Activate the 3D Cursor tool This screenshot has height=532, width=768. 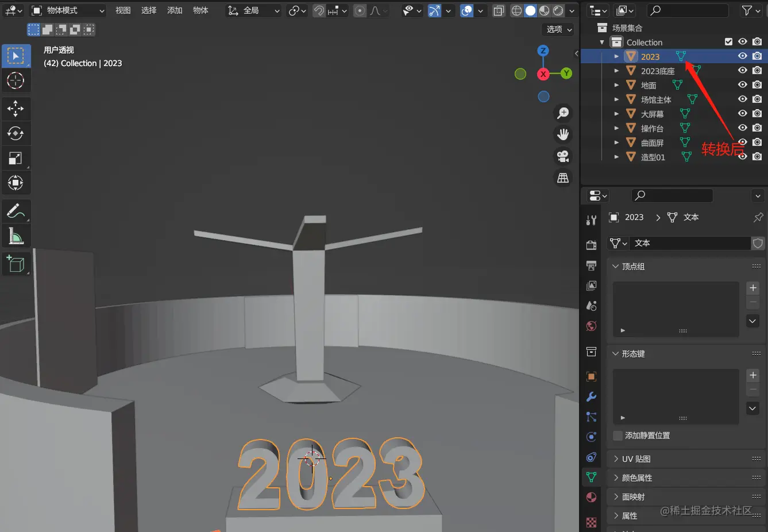pos(16,80)
